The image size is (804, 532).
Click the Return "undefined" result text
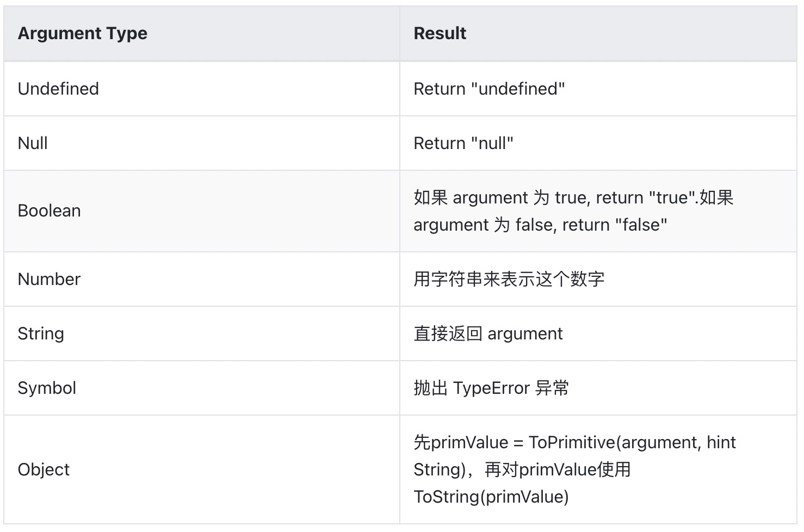(x=489, y=89)
